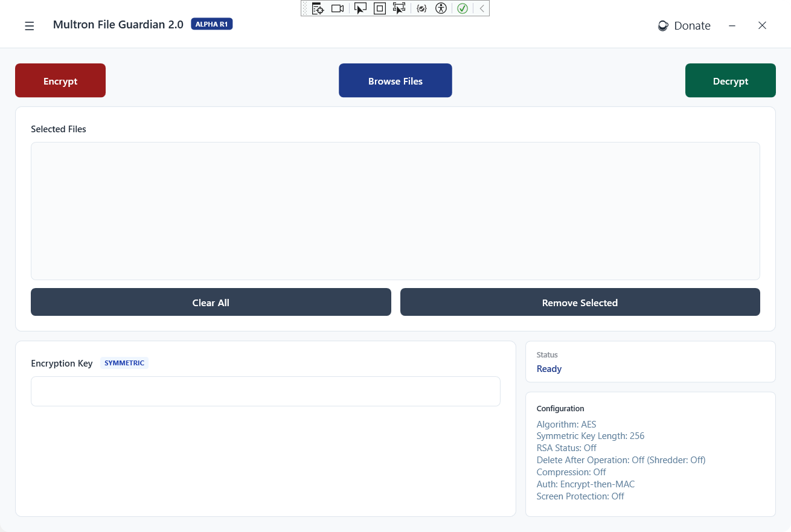
Task: Collapse the debug toolbar with chevron
Action: [482, 8]
